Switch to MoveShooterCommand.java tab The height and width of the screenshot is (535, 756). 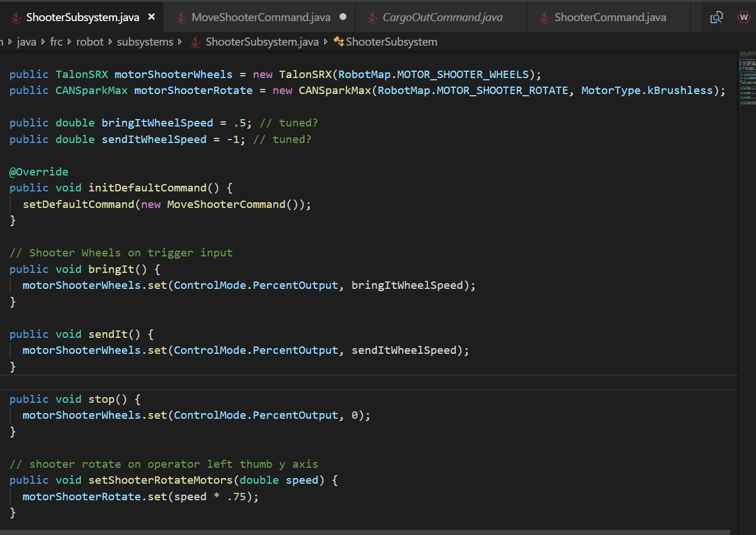[261, 17]
